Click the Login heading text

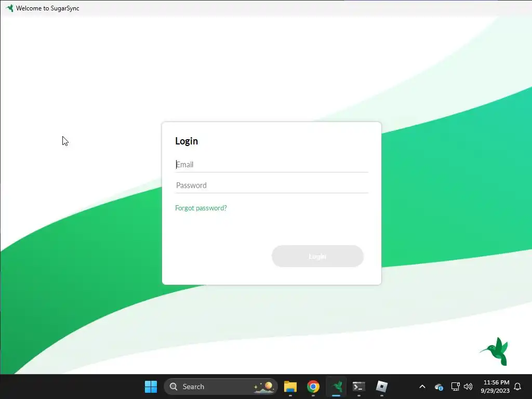click(x=187, y=141)
